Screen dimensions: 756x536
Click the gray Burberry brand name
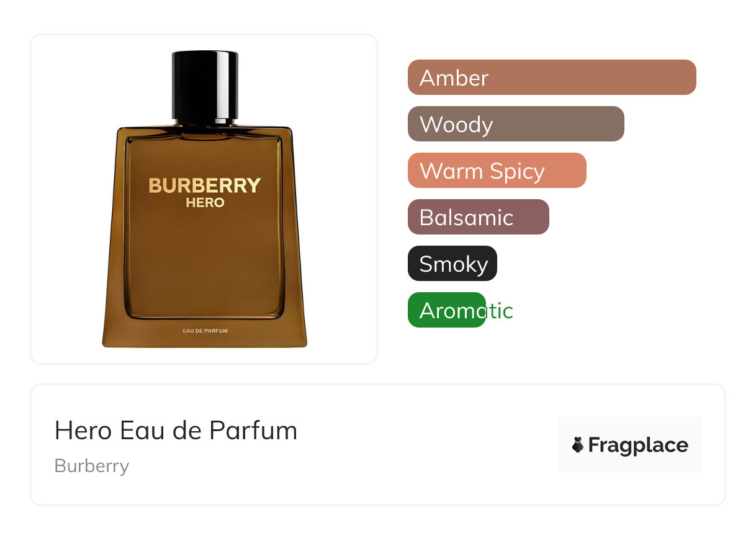[x=92, y=466]
